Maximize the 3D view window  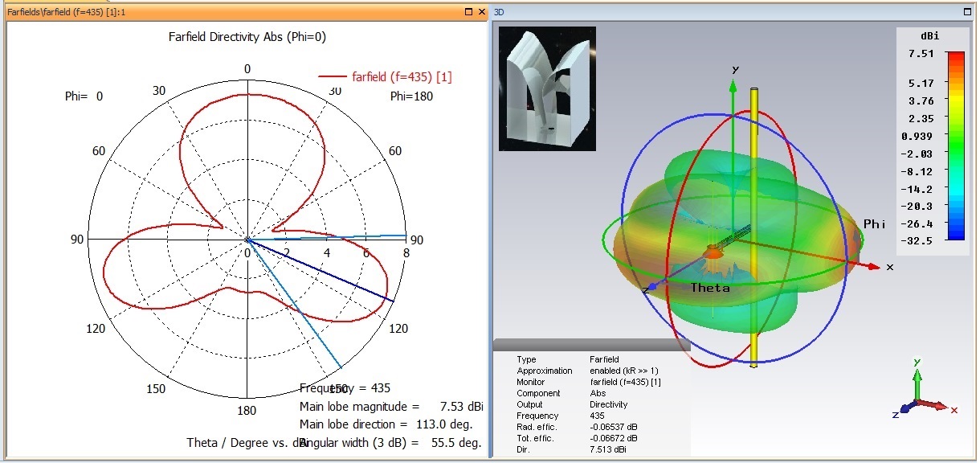tap(969, 12)
